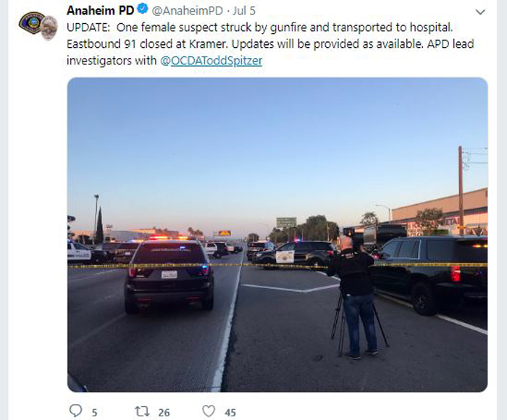The image size is (507, 420).
Task: Retweet the Anaheim PD post
Action: coord(142,411)
